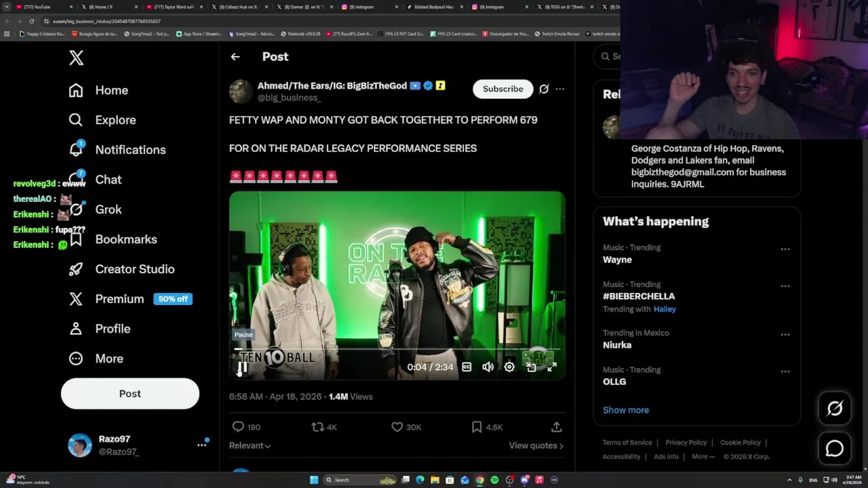This screenshot has height=488, width=868.
Task: Open options for #BIEBERCHELLA trend
Action: coord(785,286)
